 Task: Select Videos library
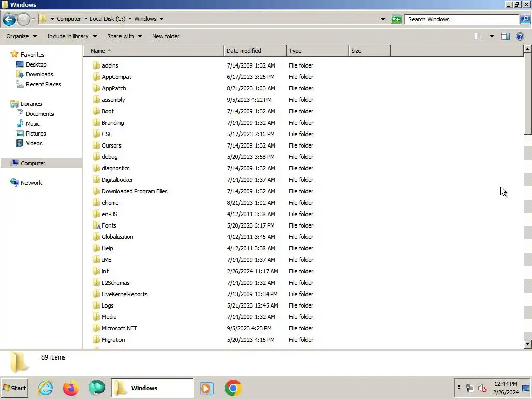click(34, 143)
